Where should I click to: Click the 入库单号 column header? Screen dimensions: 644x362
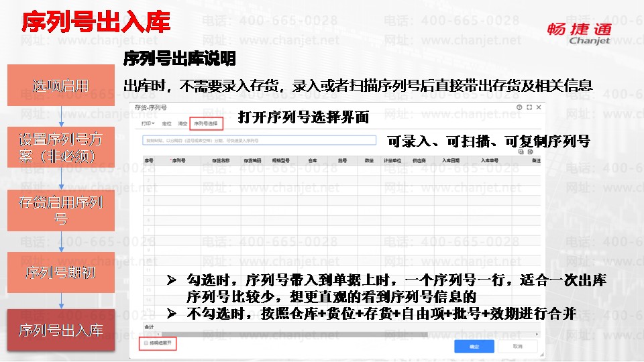tap(490, 160)
